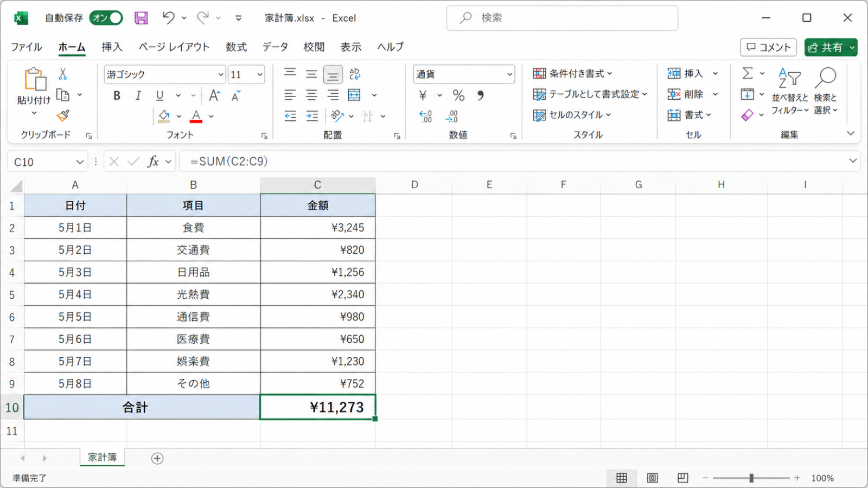Open the 校閲 tab
The height and width of the screenshot is (488, 868).
point(314,47)
